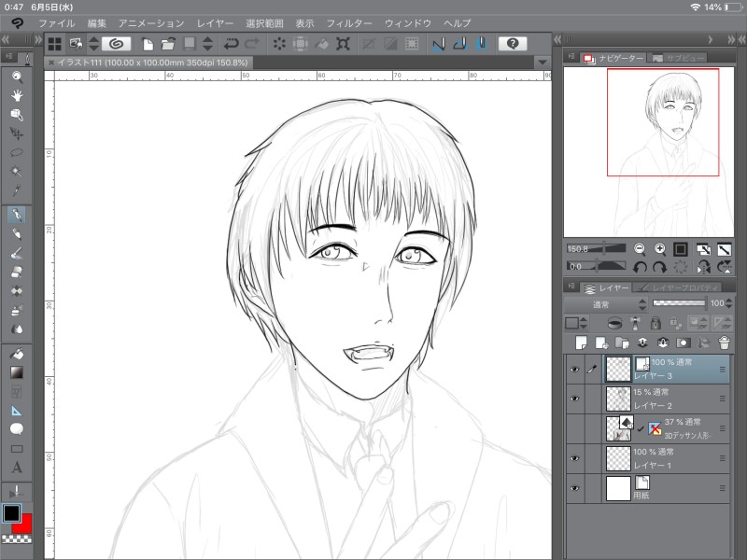Expand the canvas tab list arrow

(543, 62)
